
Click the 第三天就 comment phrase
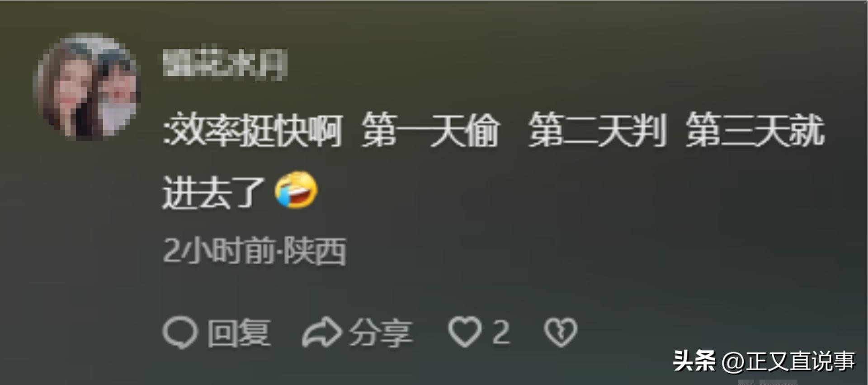[x=755, y=131]
